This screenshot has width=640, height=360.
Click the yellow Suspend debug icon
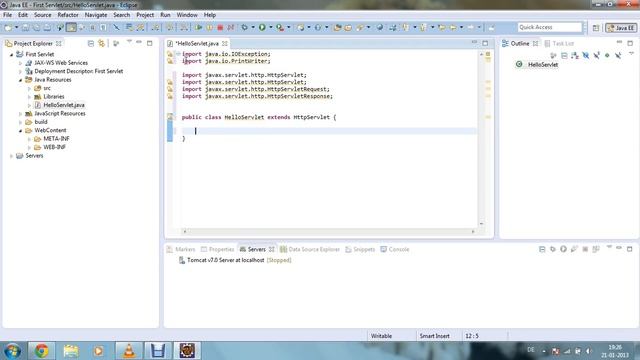(x=209, y=27)
